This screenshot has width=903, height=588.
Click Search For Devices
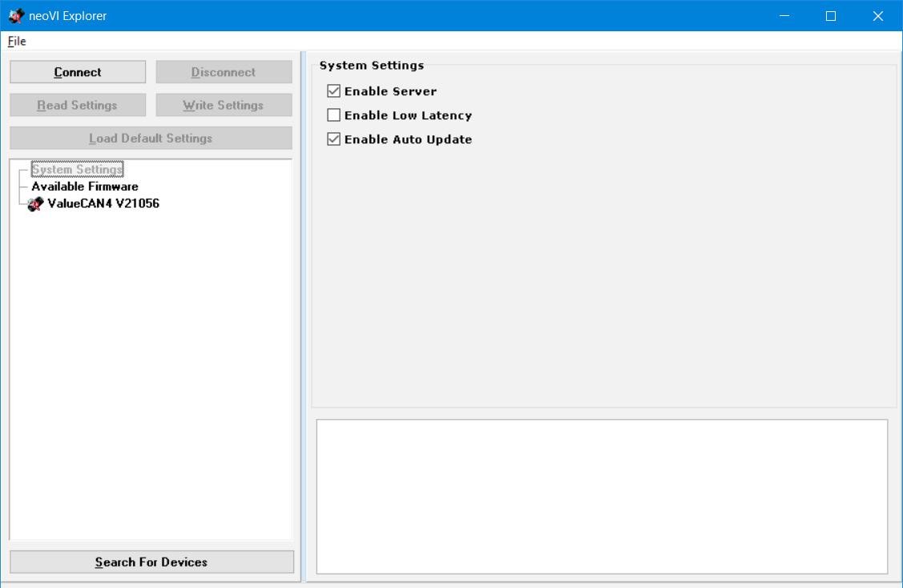tap(151, 562)
